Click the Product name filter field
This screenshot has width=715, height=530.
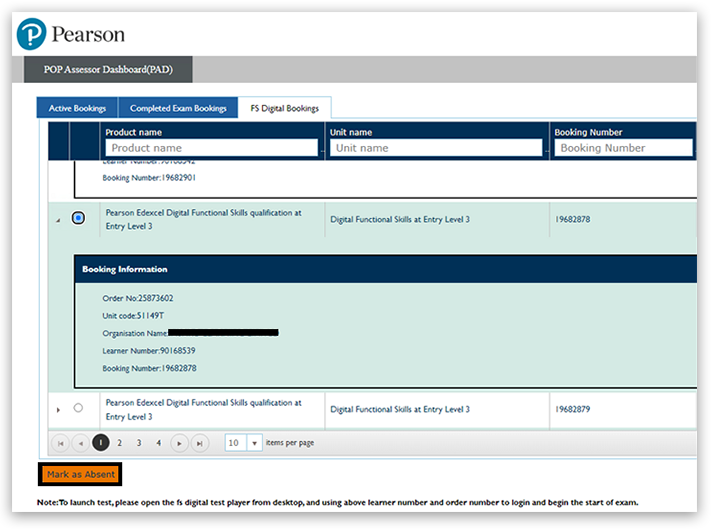[x=211, y=148]
